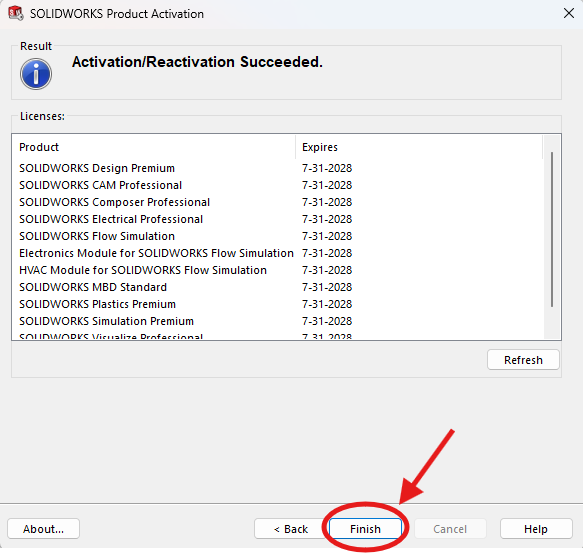
Task: Open the About... dialog
Action: click(x=44, y=528)
